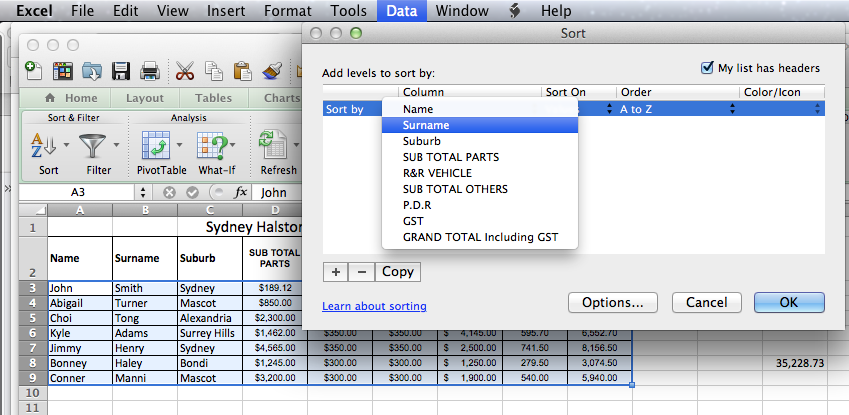Click the Sort A-Z icon in ribbon
The height and width of the screenshot is (415, 849).
click(42, 148)
